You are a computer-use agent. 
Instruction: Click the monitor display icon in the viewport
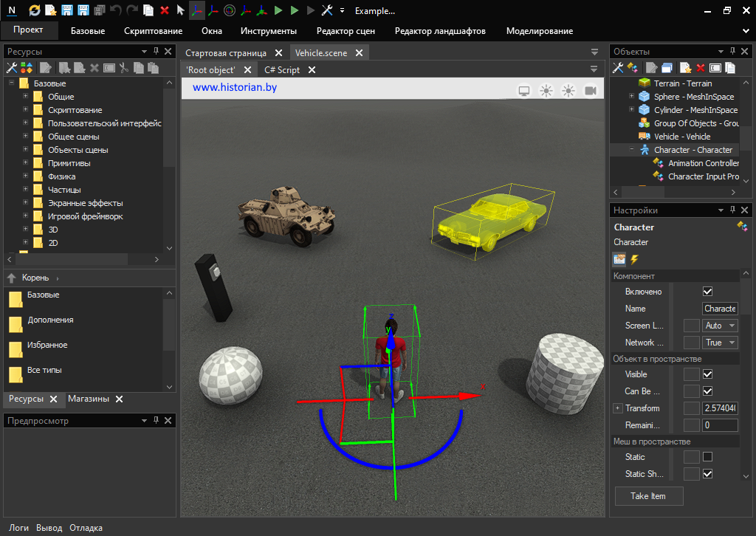(x=524, y=91)
